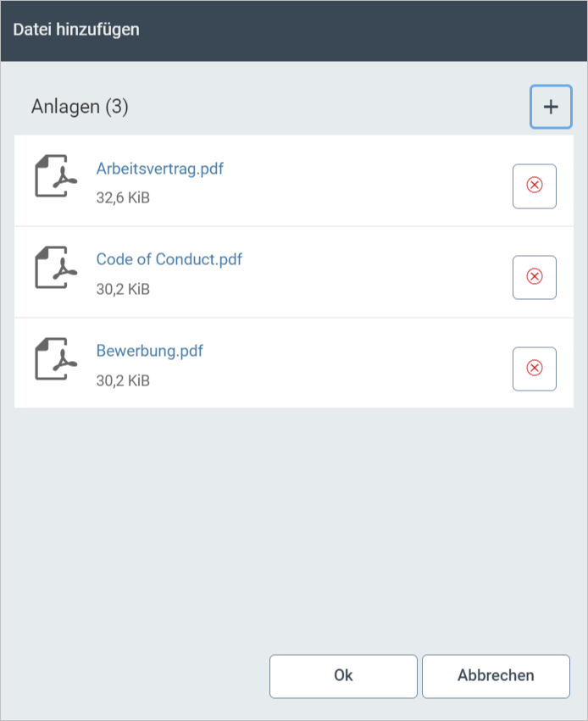The height and width of the screenshot is (721, 588).
Task: Click the PDF icon beside Code of Conduct.pdf
Action: click(55, 268)
